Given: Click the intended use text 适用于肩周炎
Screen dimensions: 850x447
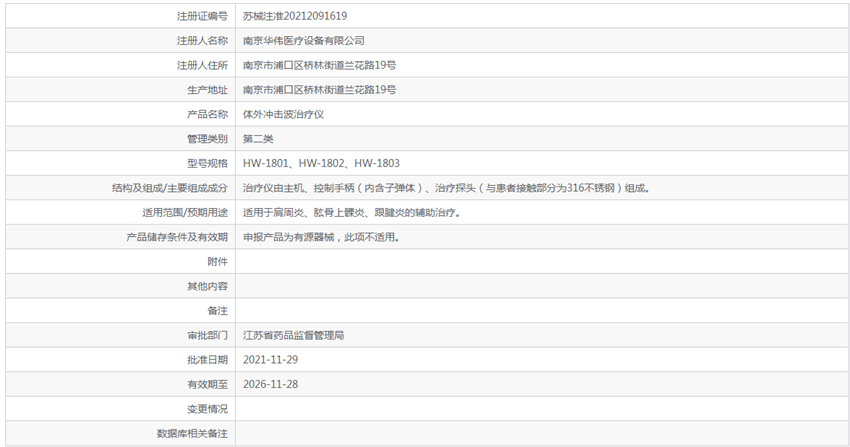Looking at the screenshot, I should [x=352, y=213].
